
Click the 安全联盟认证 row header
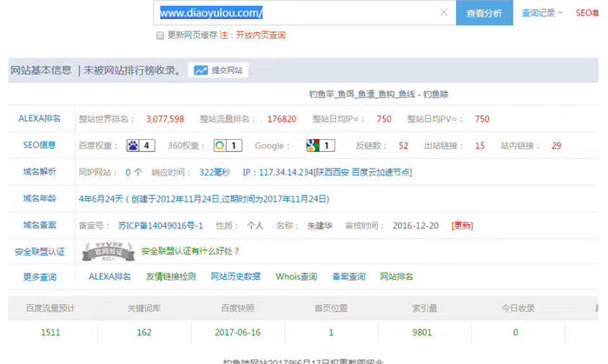click(x=40, y=252)
